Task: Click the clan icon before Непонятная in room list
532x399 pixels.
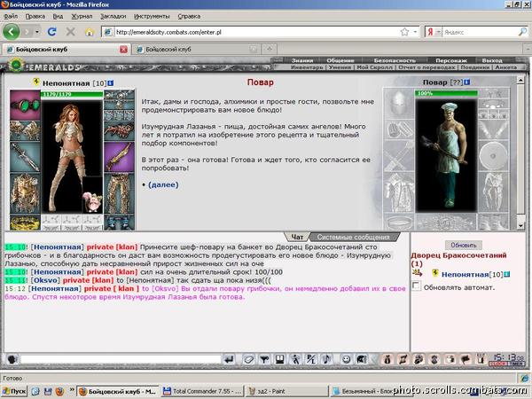Action: pos(435,273)
